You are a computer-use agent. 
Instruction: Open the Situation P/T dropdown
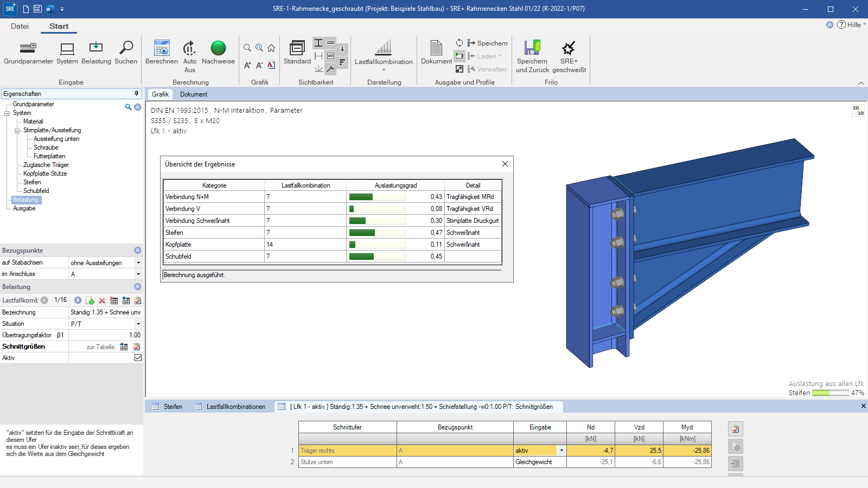(x=138, y=324)
